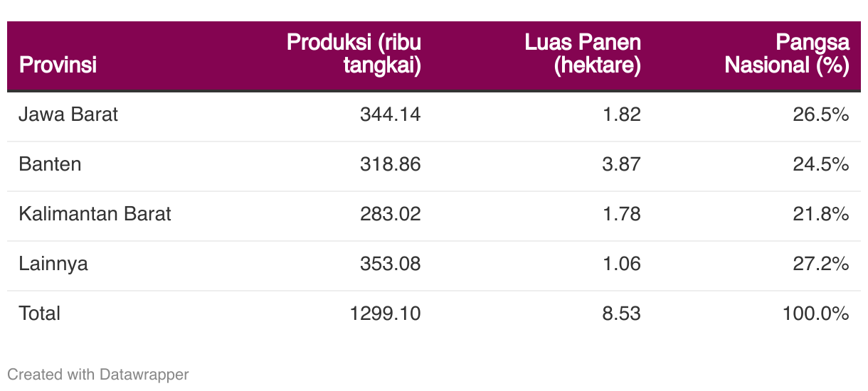Click the total production 1299.10
The height and width of the screenshot is (391, 868).
click(385, 314)
